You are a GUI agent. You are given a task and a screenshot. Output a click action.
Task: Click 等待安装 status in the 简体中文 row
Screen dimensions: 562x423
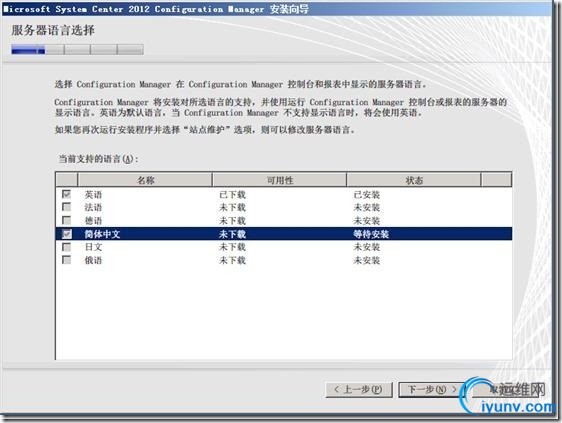(371, 234)
